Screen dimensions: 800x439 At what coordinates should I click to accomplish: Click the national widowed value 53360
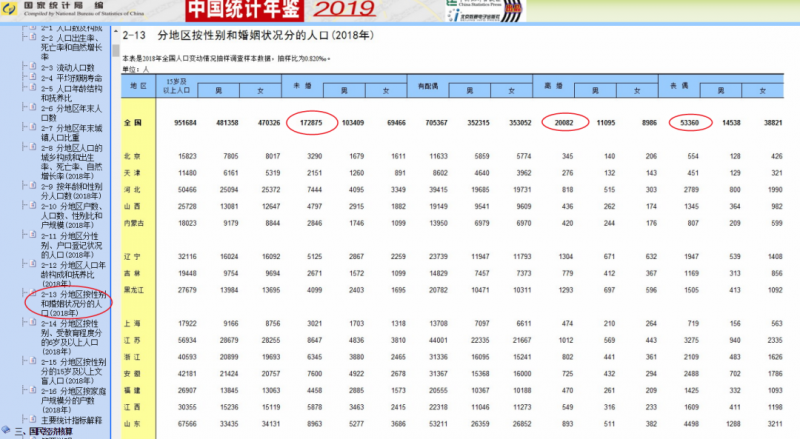click(689, 123)
